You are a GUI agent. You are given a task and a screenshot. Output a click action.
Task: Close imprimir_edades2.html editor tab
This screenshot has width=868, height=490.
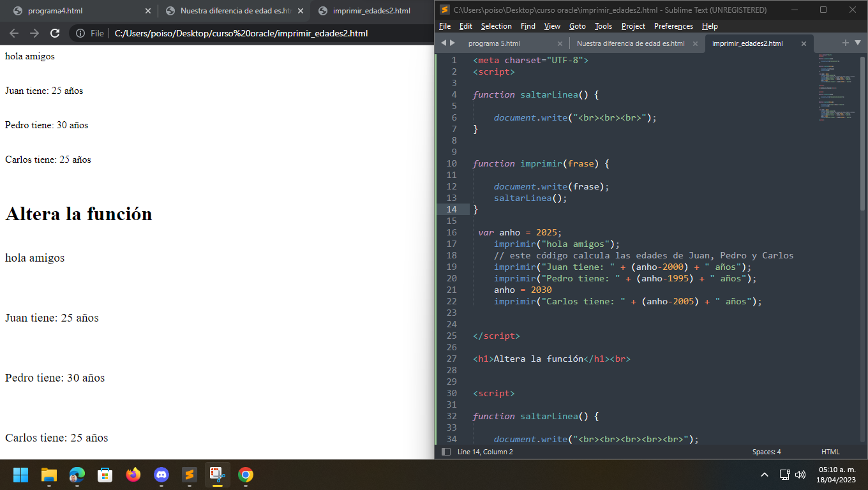(804, 44)
